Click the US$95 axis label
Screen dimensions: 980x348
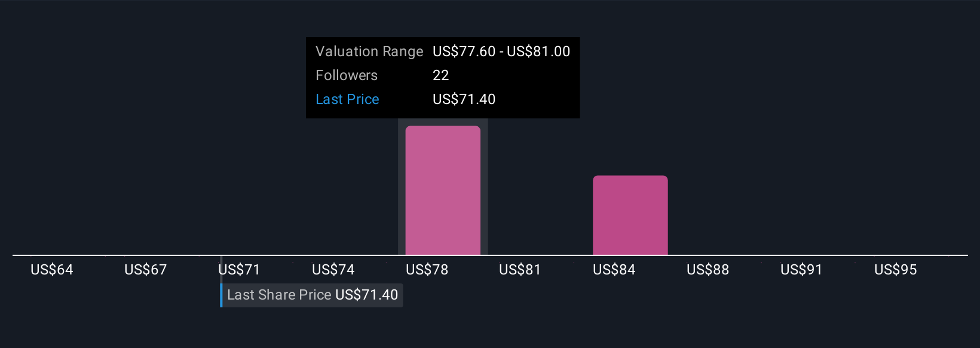[x=896, y=270]
